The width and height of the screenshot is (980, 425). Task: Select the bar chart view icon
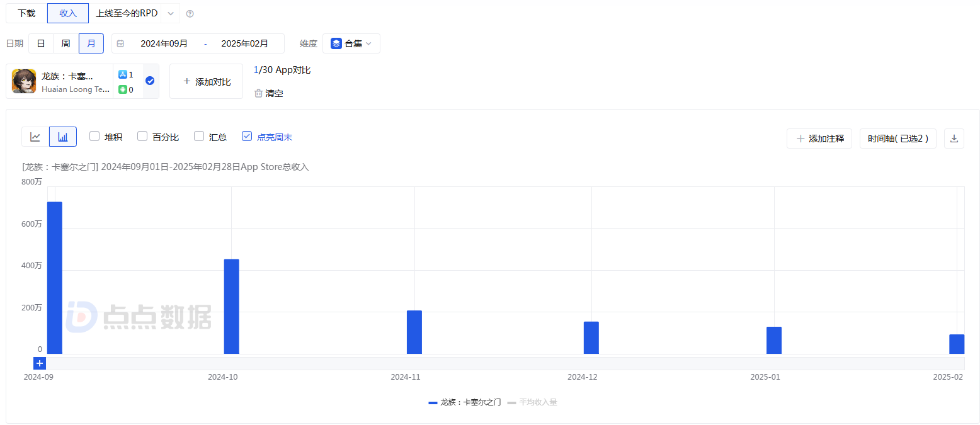[x=63, y=137]
